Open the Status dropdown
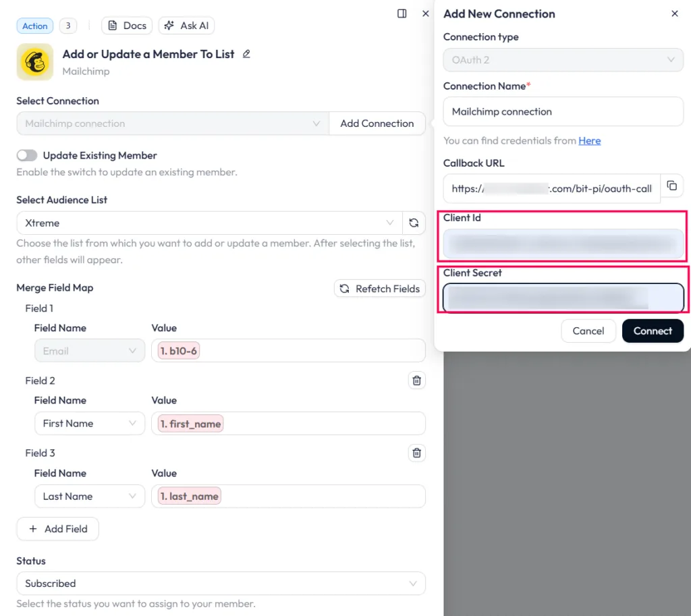This screenshot has height=616, width=691. coord(221,584)
